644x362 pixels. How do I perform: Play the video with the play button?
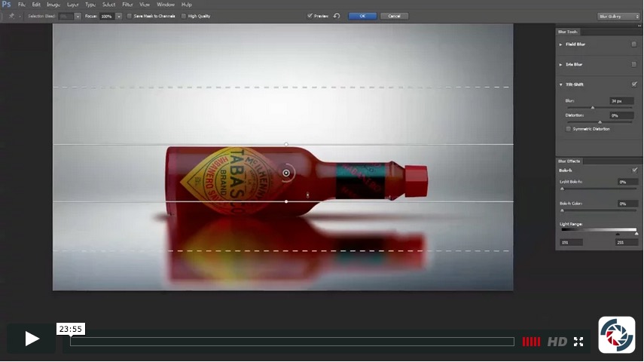coord(32,339)
